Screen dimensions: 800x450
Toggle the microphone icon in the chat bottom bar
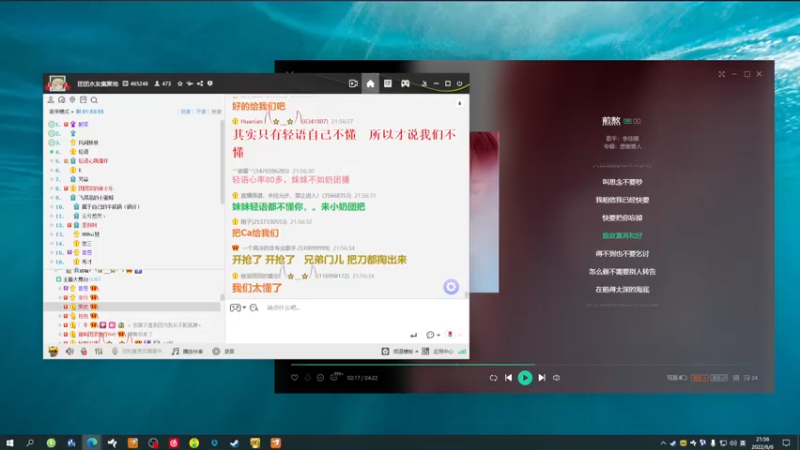[x=115, y=351]
